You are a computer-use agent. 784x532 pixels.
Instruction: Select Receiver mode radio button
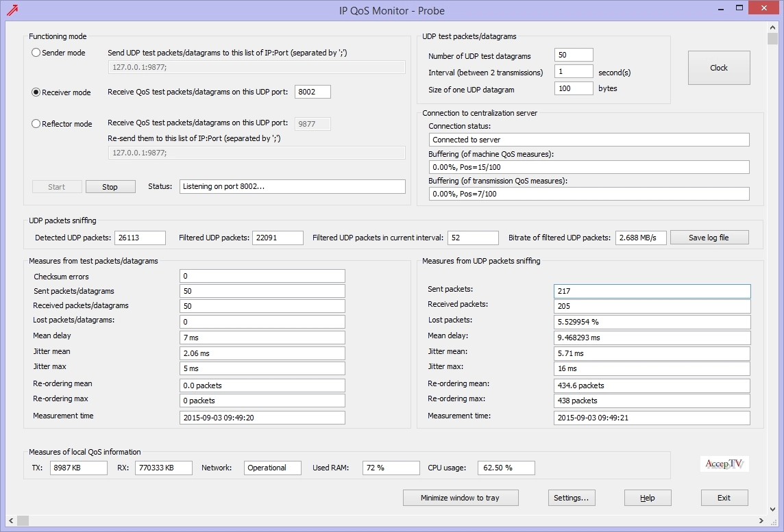point(36,92)
